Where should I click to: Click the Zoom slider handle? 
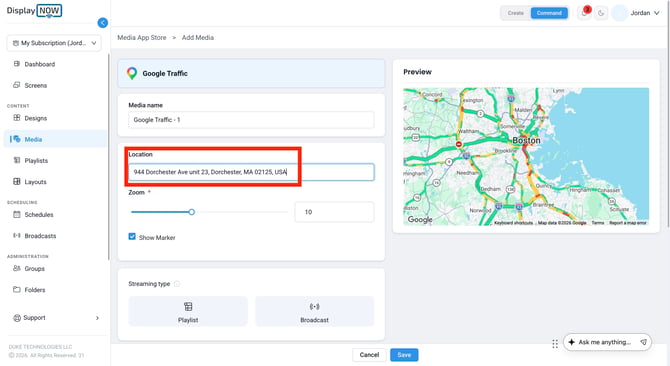(192, 212)
